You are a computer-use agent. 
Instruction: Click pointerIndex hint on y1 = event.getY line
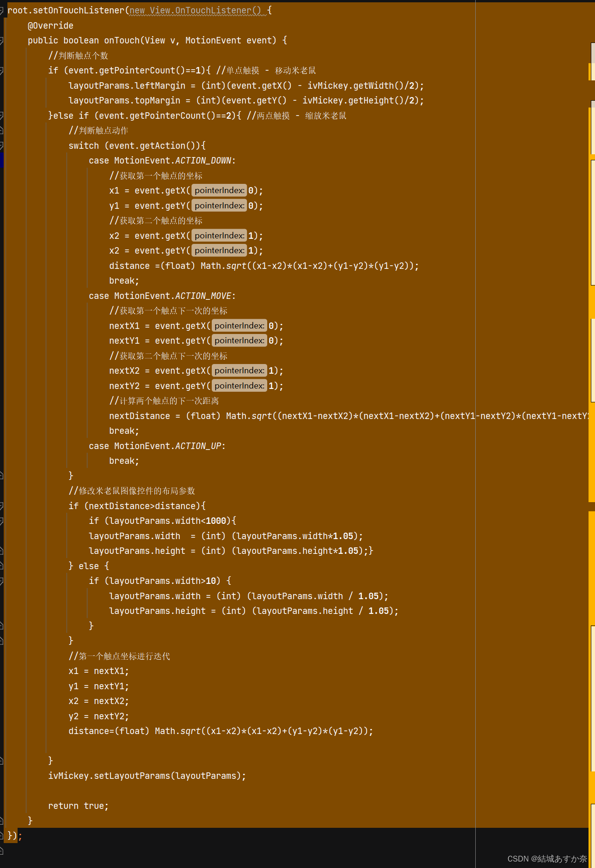point(219,206)
